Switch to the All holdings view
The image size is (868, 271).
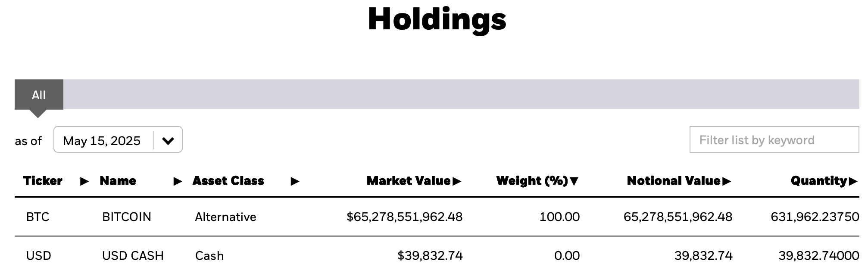point(39,95)
